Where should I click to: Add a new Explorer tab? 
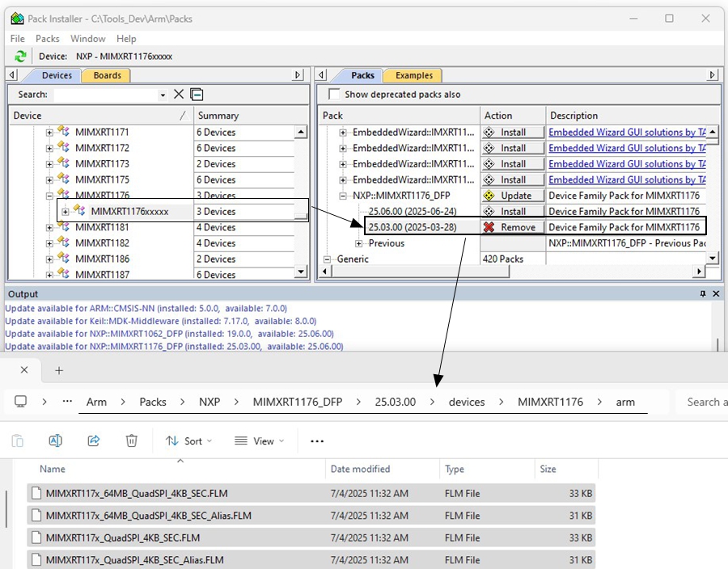coord(59,370)
